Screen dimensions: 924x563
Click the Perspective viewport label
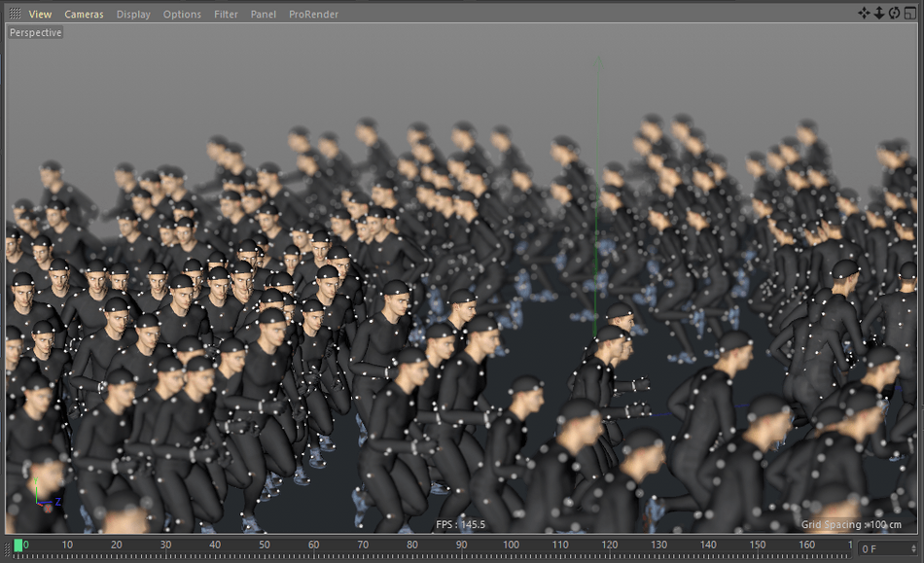[x=35, y=32]
